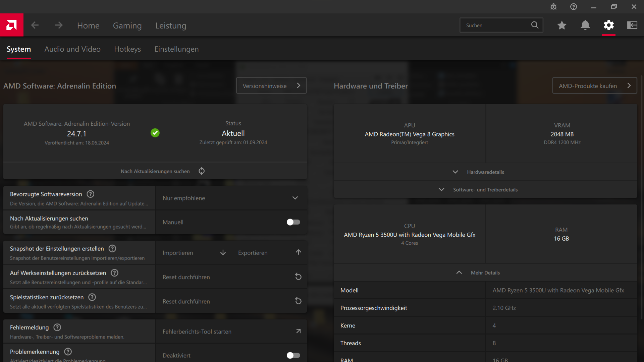Viewport: 644px width, 362px height.
Task: Click the 2048 MB VRAM value
Action: pyautogui.click(x=562, y=134)
